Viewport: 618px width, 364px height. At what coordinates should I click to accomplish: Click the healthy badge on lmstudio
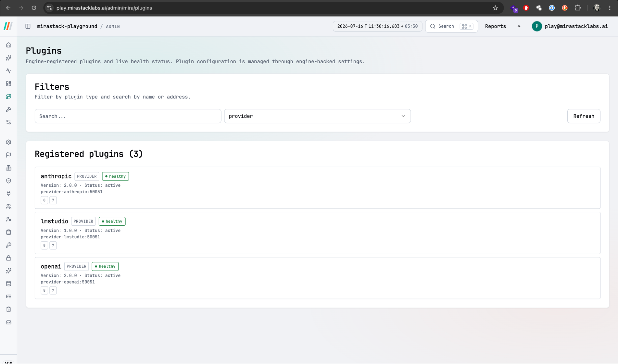click(112, 221)
